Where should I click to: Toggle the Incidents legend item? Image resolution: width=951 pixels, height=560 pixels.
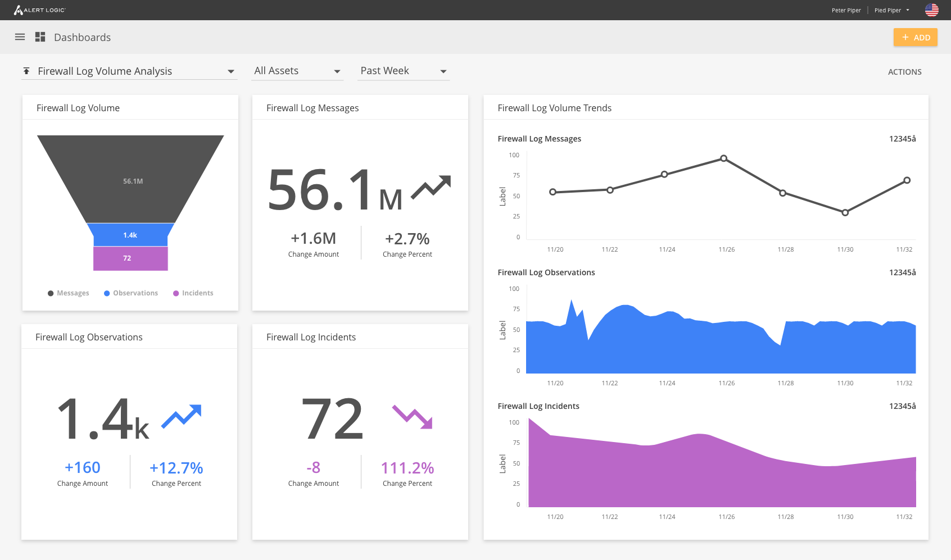[x=193, y=293]
